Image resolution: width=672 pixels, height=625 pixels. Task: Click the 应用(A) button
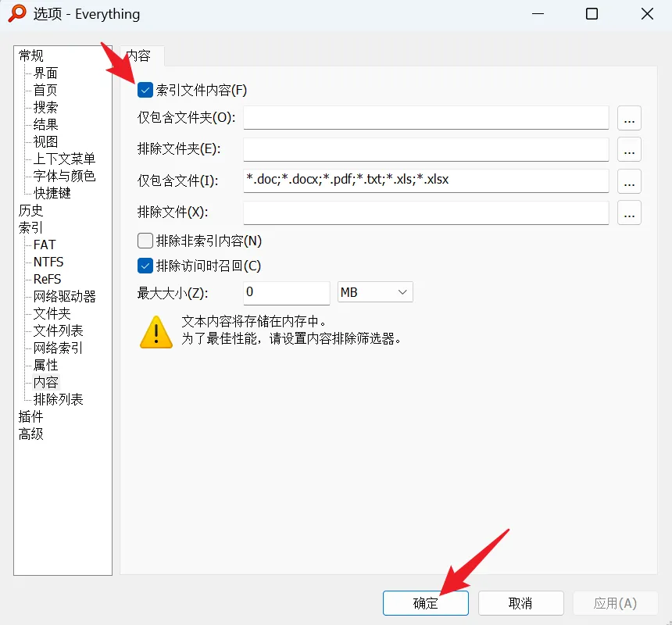pyautogui.click(x=616, y=603)
